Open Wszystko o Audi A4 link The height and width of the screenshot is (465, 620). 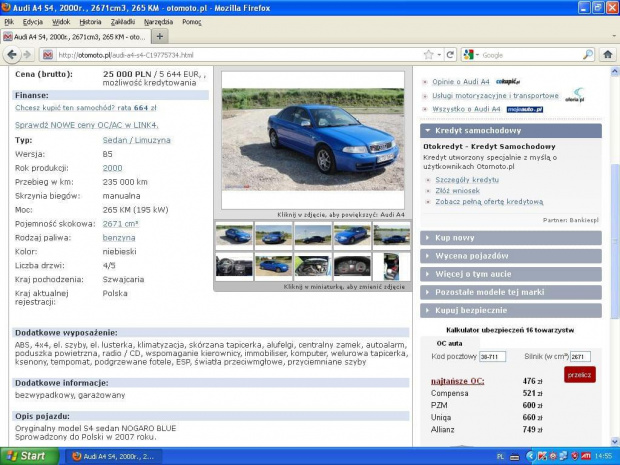pos(466,109)
